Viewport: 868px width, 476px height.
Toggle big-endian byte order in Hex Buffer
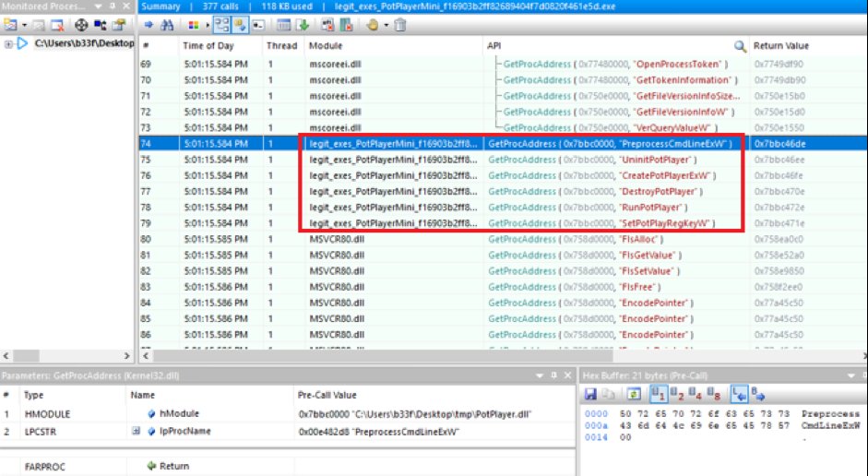(x=758, y=394)
